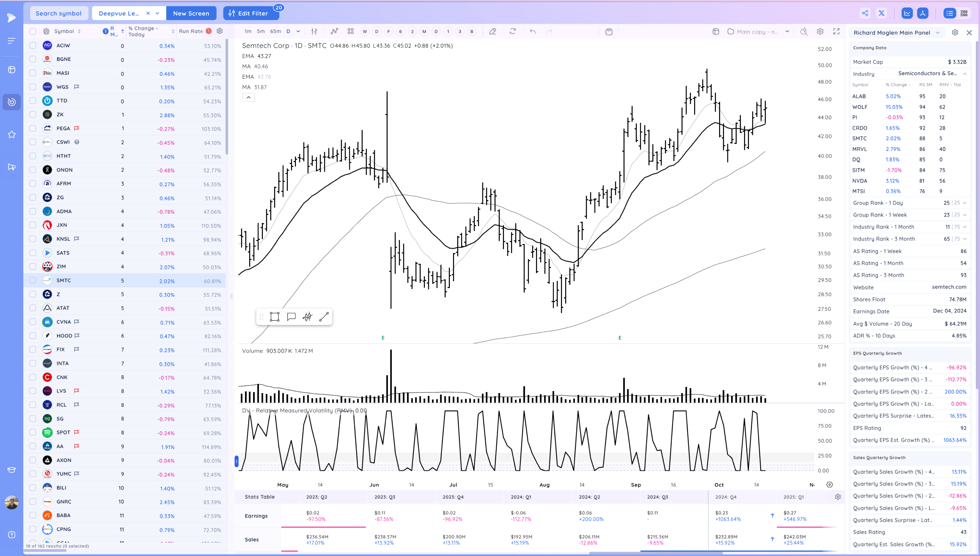Select the rectangle drawing tool
Image resolution: width=980 pixels, height=556 pixels.
[x=275, y=316]
